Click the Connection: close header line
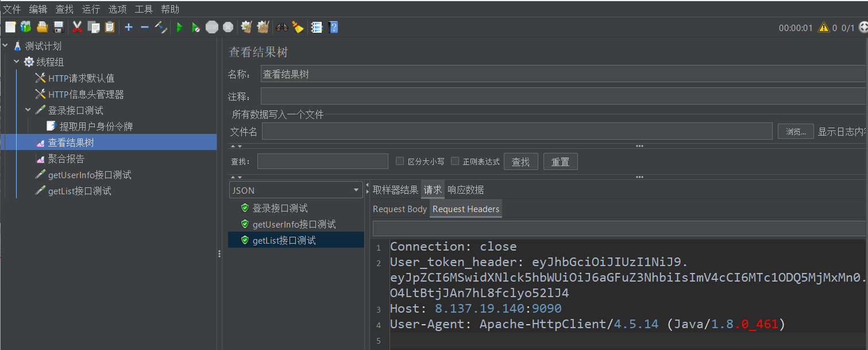Image resolution: width=868 pixels, height=350 pixels. (453, 247)
